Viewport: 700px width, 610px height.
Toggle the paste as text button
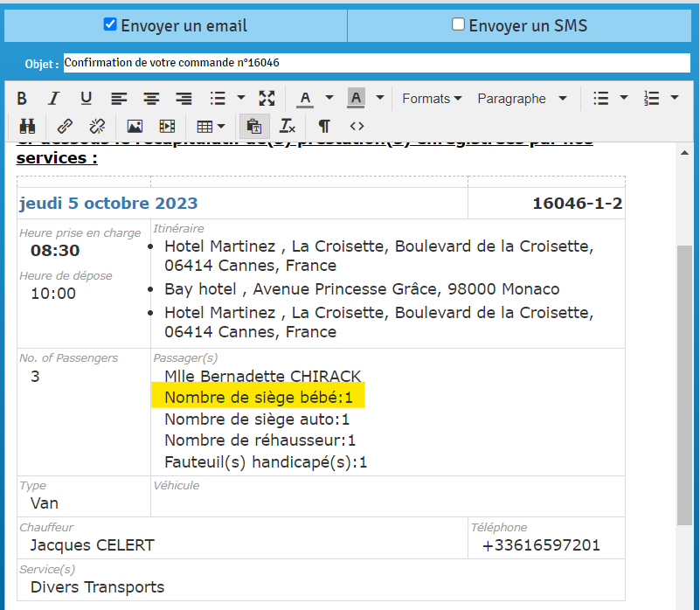pos(254,126)
